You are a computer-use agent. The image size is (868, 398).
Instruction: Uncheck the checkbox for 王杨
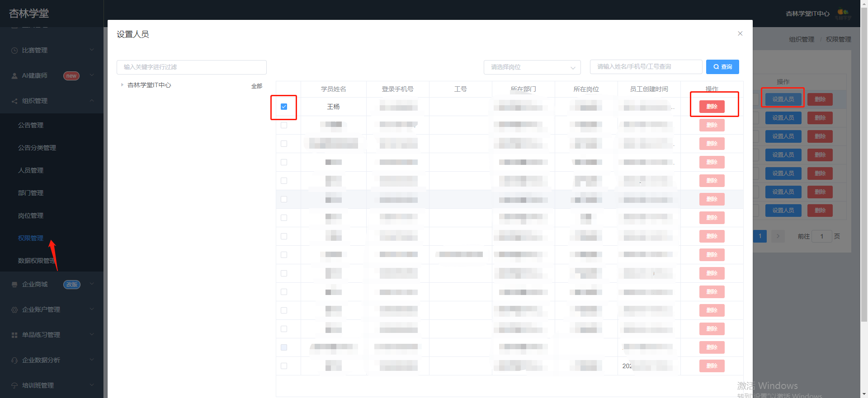(x=284, y=107)
